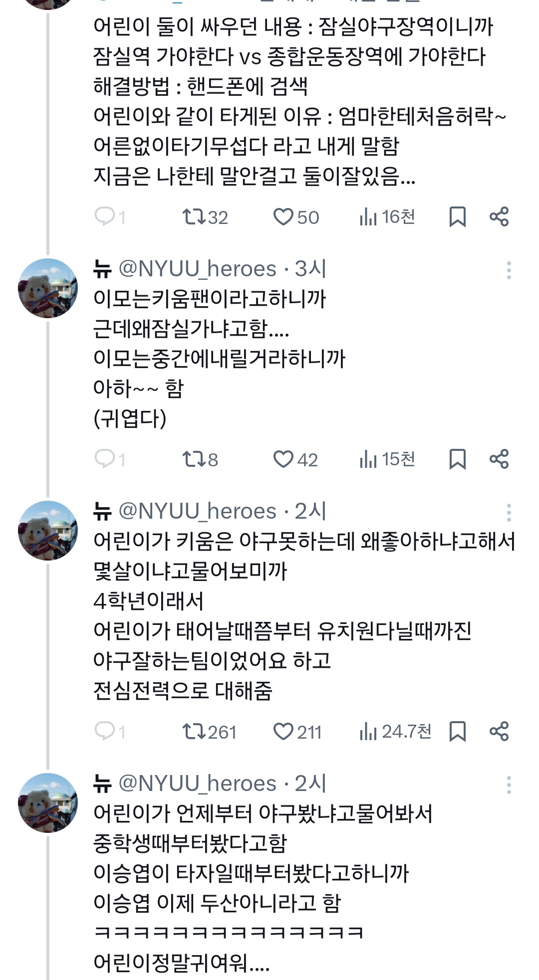
Task: Bookmark the tweet with 15천 views
Action: pos(457,459)
